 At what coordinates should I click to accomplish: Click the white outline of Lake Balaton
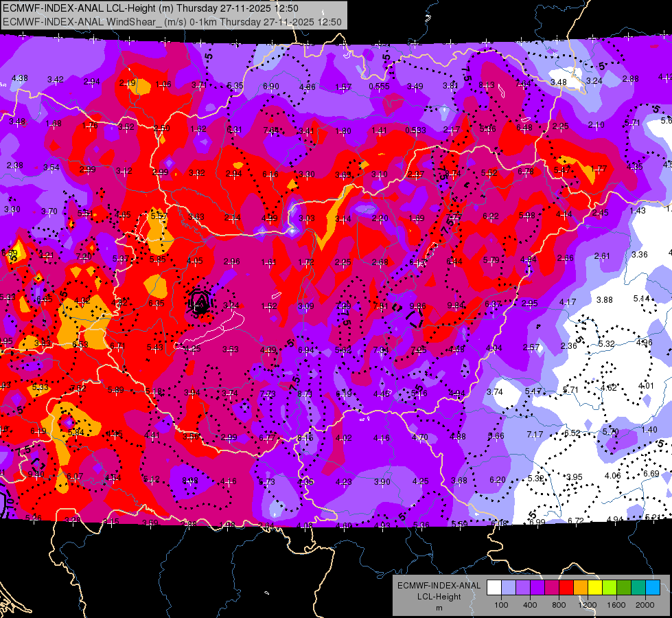pyautogui.click(x=210, y=331)
